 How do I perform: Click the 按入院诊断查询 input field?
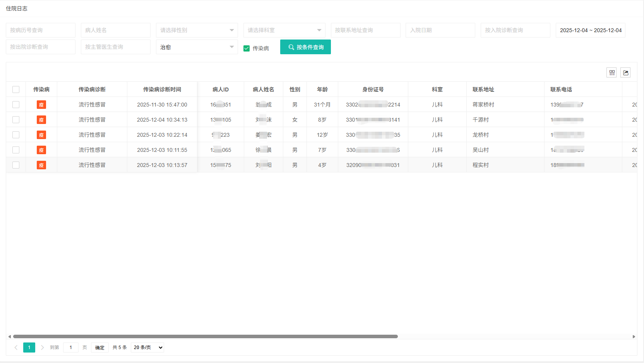516,30
